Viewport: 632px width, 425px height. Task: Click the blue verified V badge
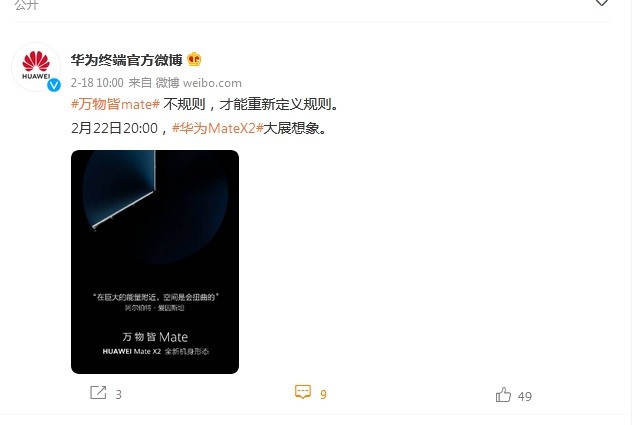(x=54, y=85)
